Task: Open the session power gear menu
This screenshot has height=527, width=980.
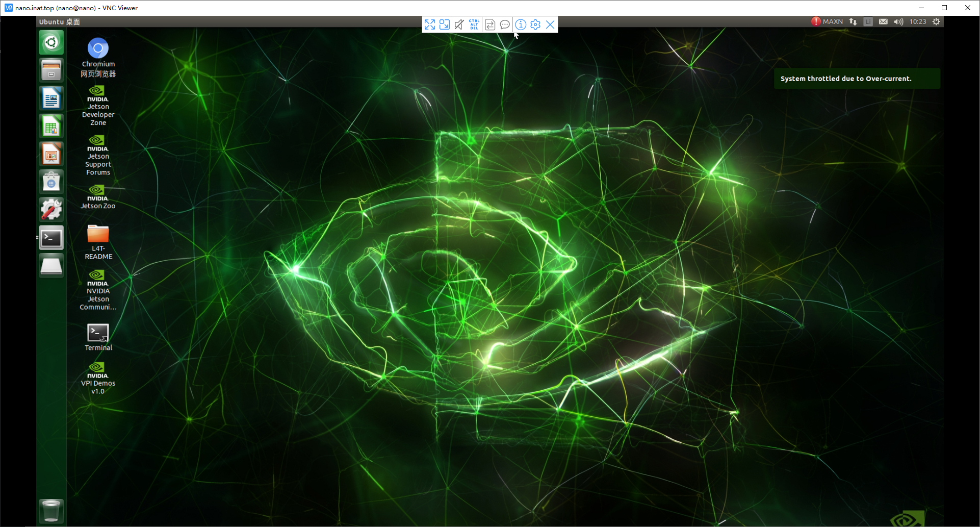Action: (936, 21)
